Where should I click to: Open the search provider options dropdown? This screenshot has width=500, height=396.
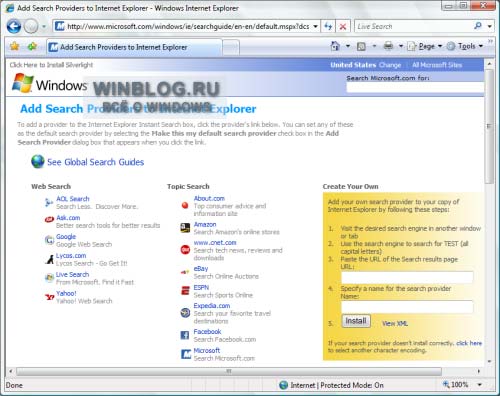pos(490,26)
